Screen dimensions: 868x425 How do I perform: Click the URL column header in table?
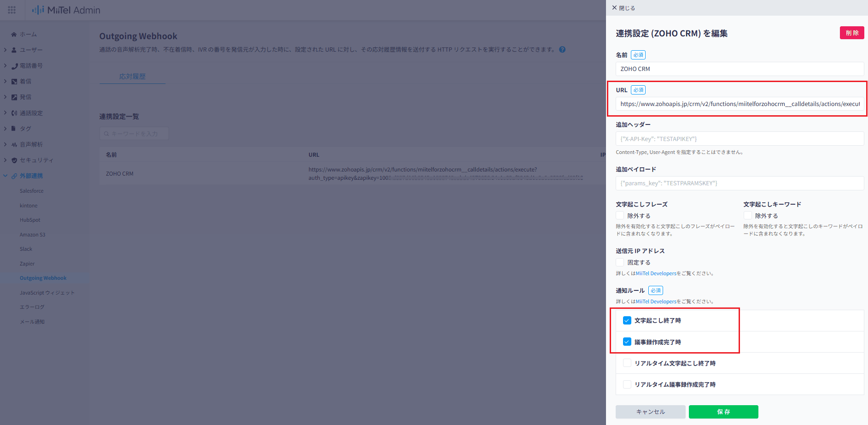pos(314,155)
